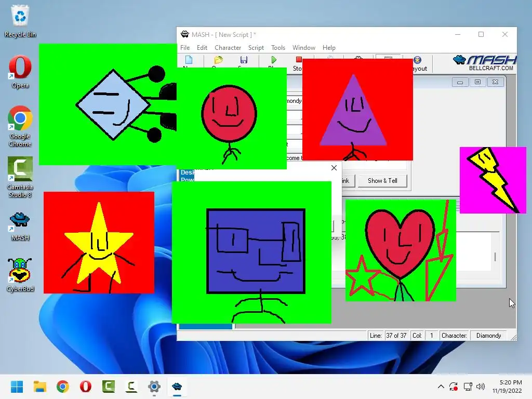Click the volume speaker tray icon

pos(481,387)
